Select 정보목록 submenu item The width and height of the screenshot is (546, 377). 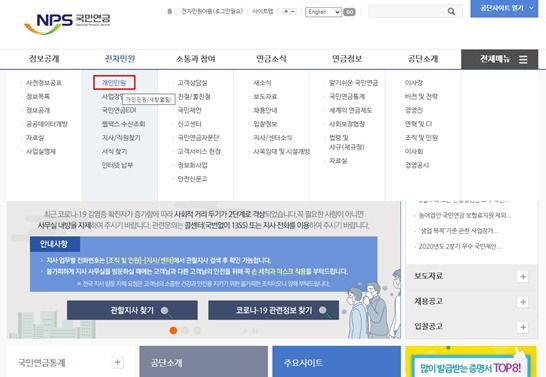tap(38, 96)
